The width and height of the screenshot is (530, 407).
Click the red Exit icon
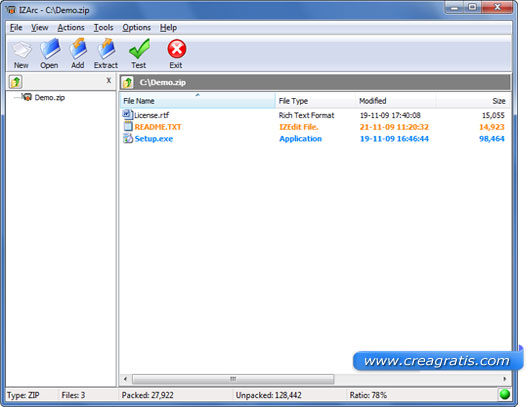click(x=176, y=49)
